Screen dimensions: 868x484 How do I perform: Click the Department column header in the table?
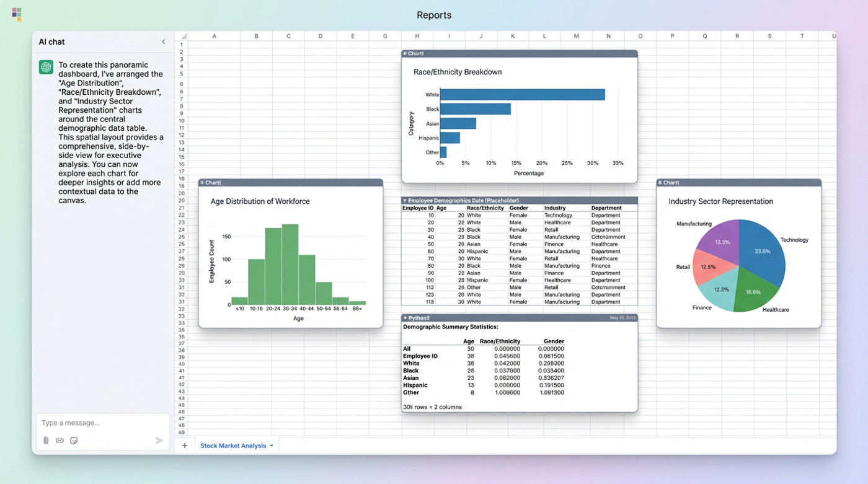click(606, 208)
